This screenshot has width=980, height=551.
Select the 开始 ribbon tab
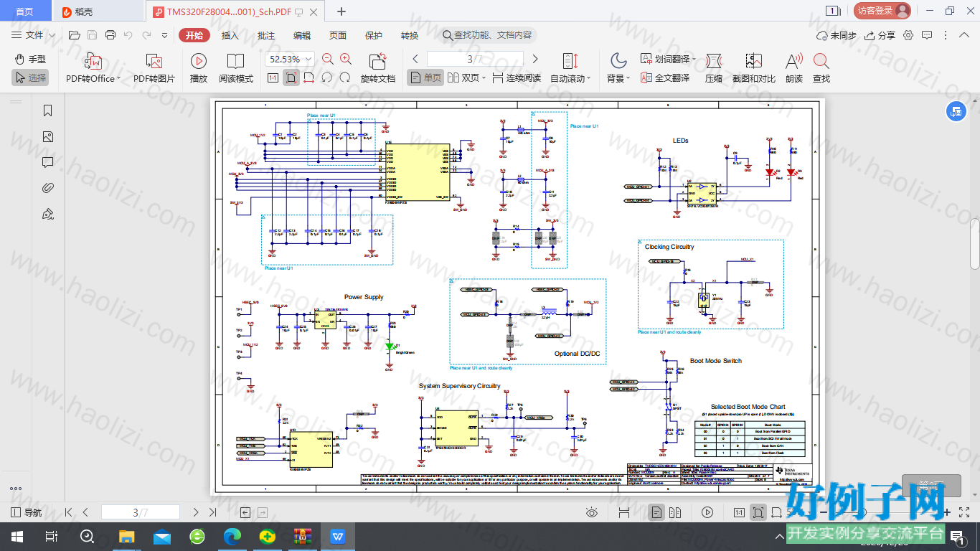(194, 35)
